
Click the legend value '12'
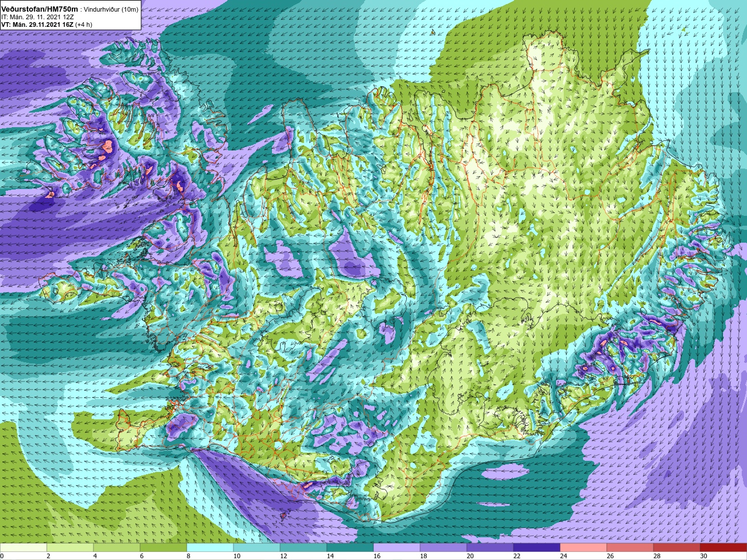pyautogui.click(x=284, y=556)
